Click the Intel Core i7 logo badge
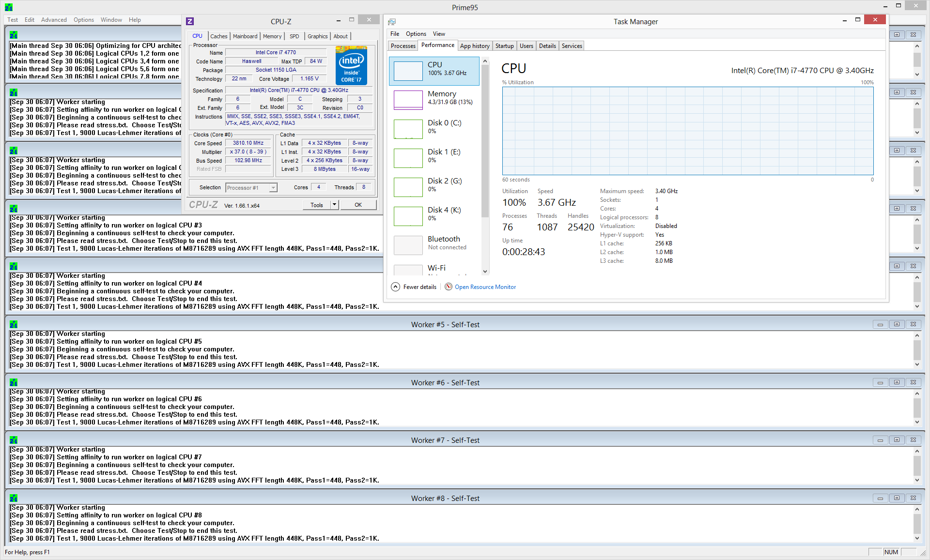Screen dimensions: 930x560 (351, 66)
